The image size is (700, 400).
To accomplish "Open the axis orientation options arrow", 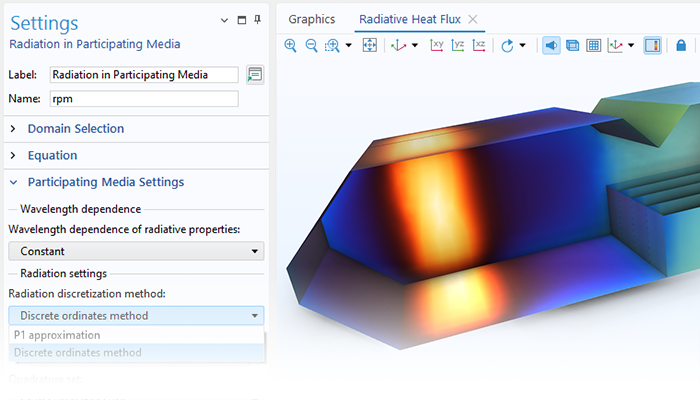I will pyautogui.click(x=631, y=46).
